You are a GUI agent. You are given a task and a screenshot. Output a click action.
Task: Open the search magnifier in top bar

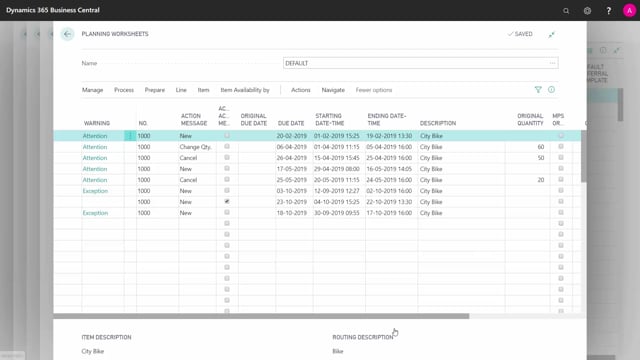coord(566,11)
